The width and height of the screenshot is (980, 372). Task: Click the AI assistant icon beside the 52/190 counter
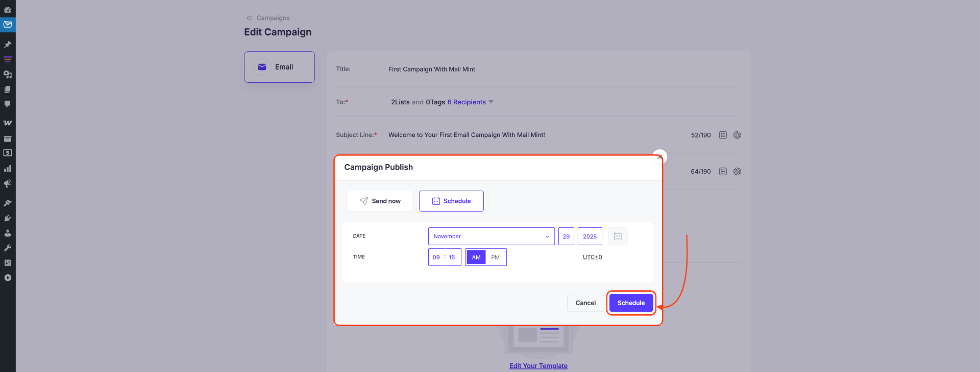[737, 135]
